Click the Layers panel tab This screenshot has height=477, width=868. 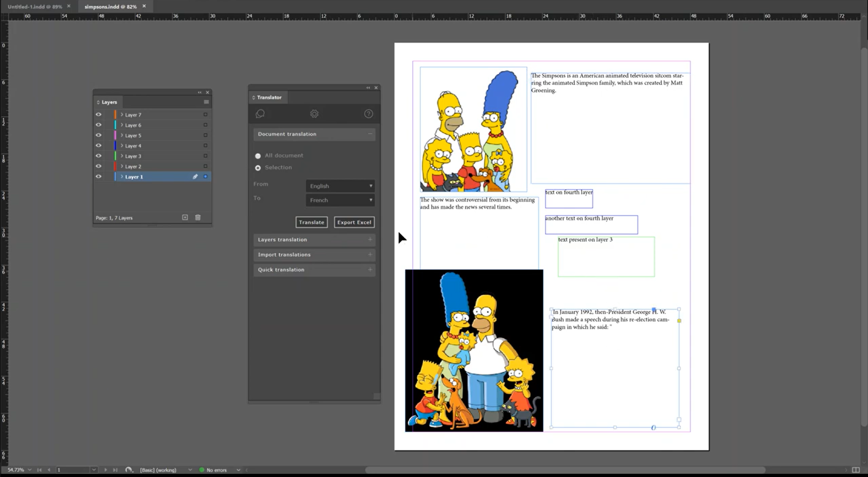pyautogui.click(x=109, y=102)
